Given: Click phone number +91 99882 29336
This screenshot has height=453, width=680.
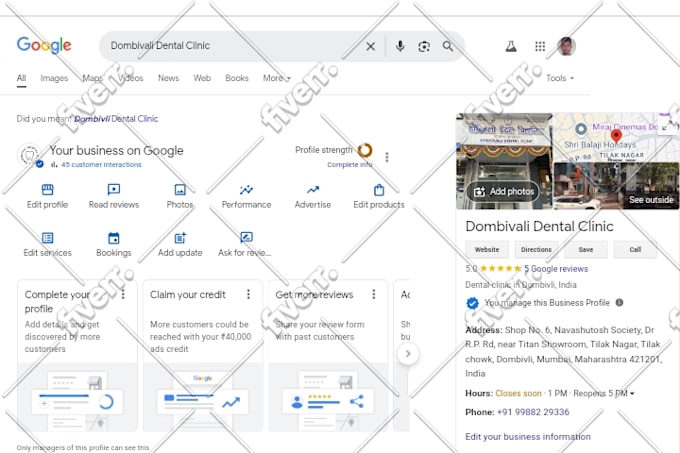Looking at the screenshot, I should click(533, 412).
